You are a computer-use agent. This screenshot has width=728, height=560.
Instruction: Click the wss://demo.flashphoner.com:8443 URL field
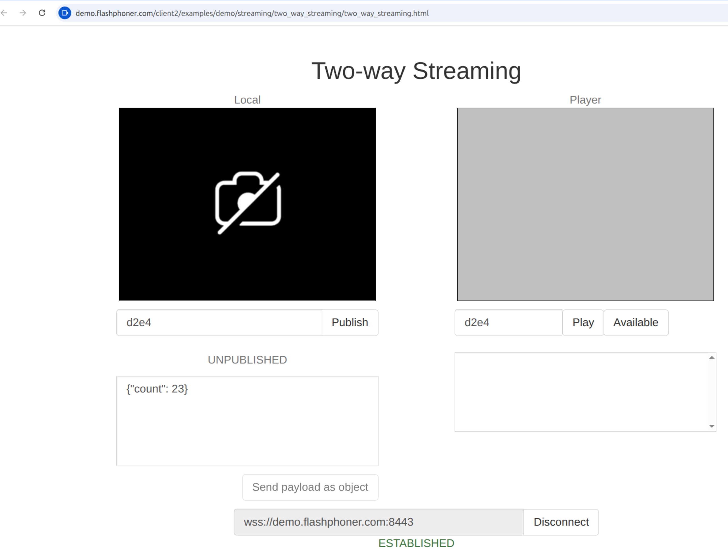tap(379, 522)
